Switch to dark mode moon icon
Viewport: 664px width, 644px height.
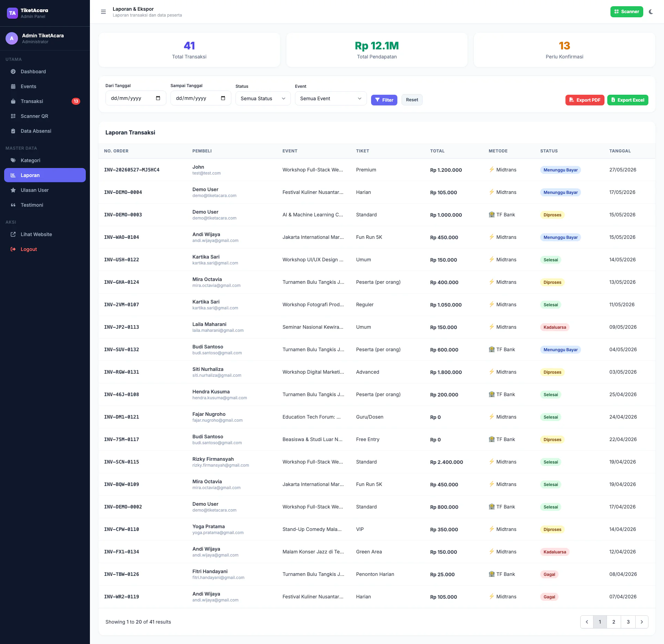pyautogui.click(x=651, y=12)
